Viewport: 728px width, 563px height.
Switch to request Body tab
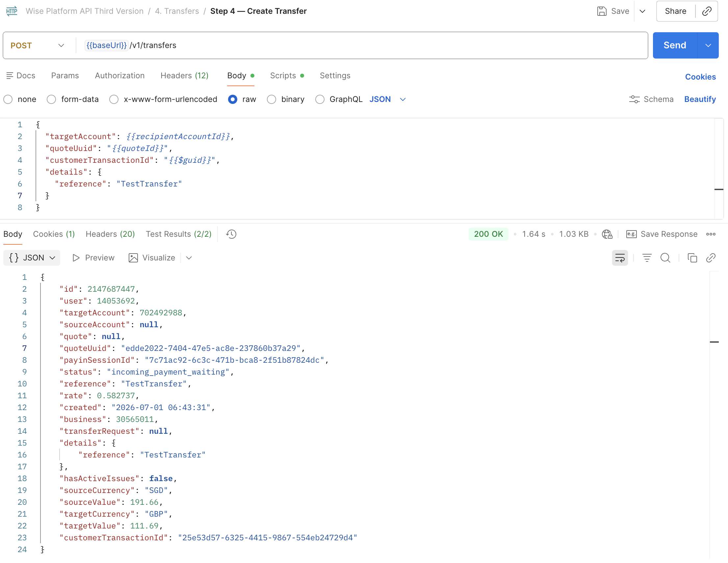click(x=241, y=76)
